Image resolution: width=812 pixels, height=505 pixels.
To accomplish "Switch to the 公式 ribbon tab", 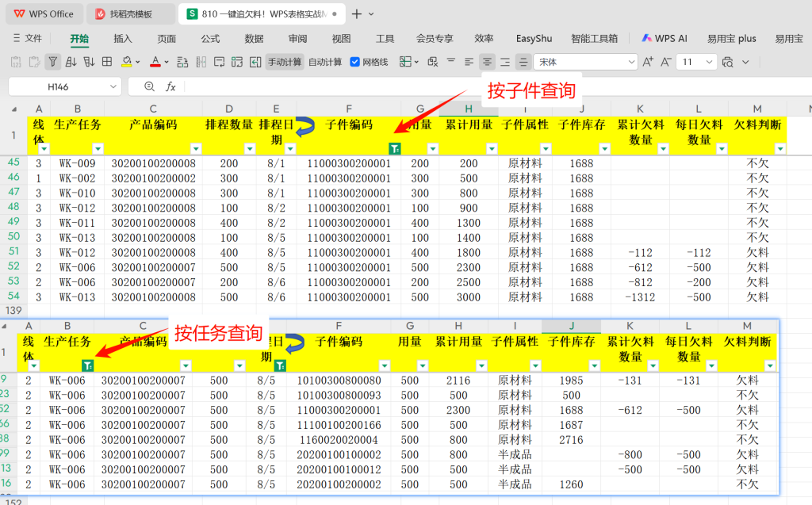I will (210, 38).
